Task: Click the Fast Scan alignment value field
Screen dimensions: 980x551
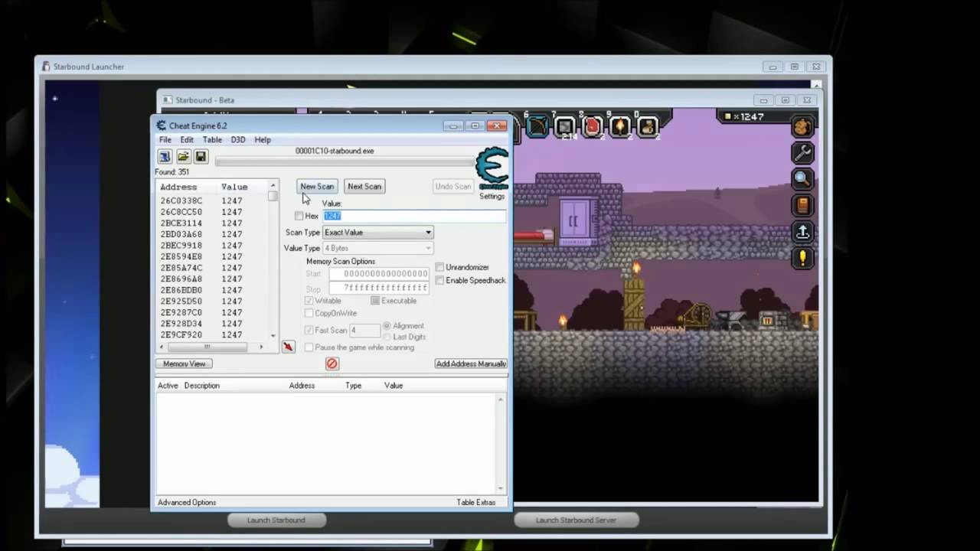Action: [x=364, y=331]
